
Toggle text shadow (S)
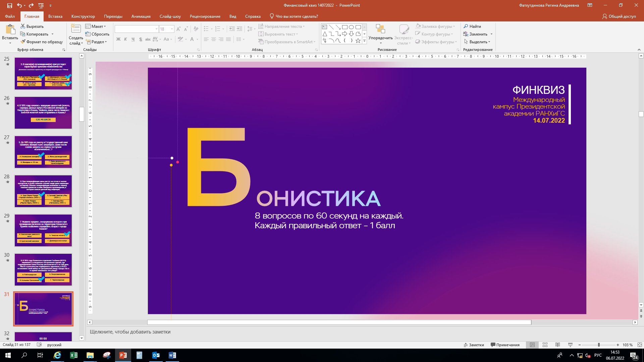(140, 39)
